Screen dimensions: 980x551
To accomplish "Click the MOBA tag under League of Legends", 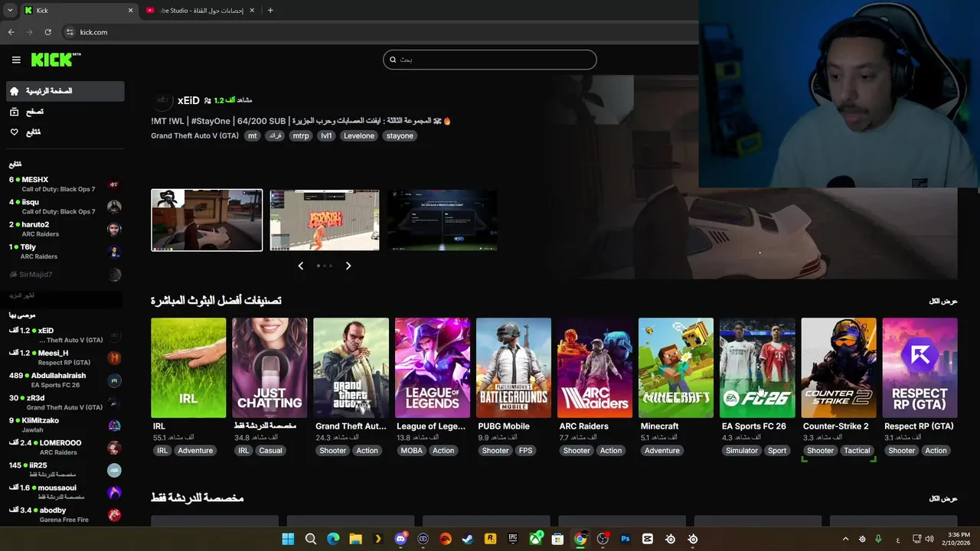I will coord(412,451).
